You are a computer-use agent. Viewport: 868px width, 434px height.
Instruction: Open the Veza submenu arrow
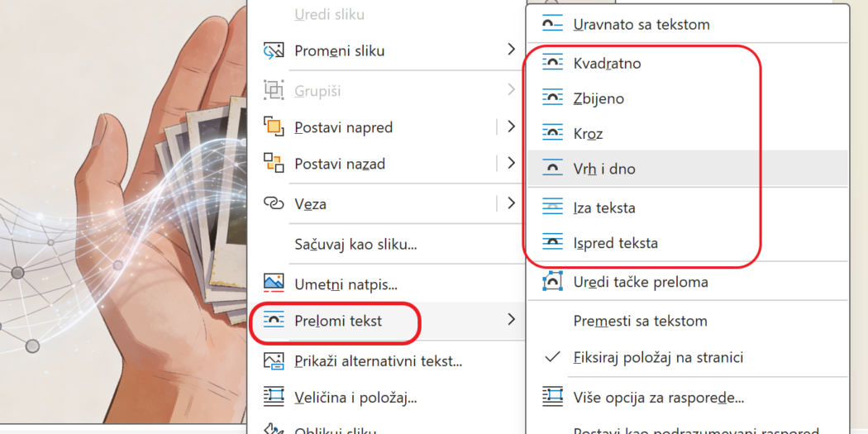[511, 203]
